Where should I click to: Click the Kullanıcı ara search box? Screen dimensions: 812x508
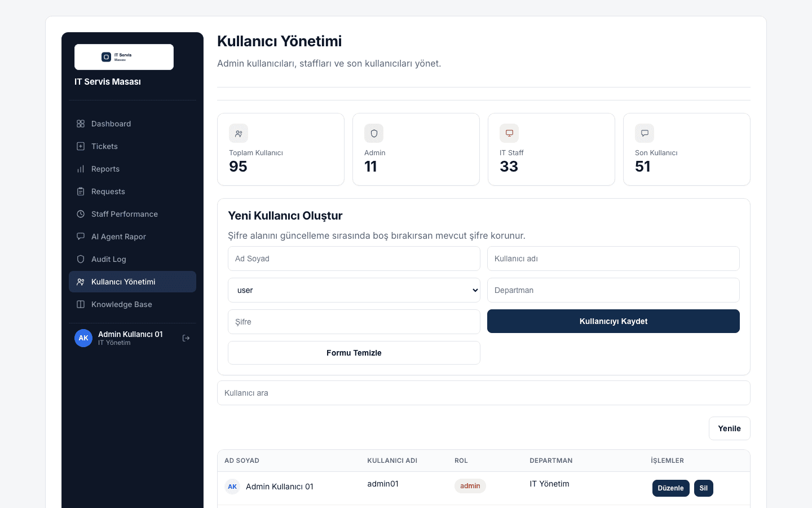(484, 393)
